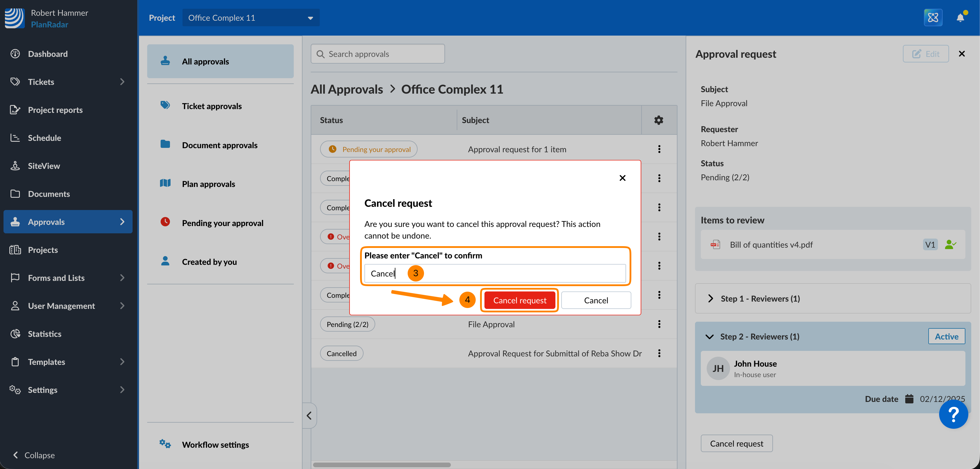Viewport: 980px width, 469px height.
Task: Select Document approvals category
Action: pos(220,145)
